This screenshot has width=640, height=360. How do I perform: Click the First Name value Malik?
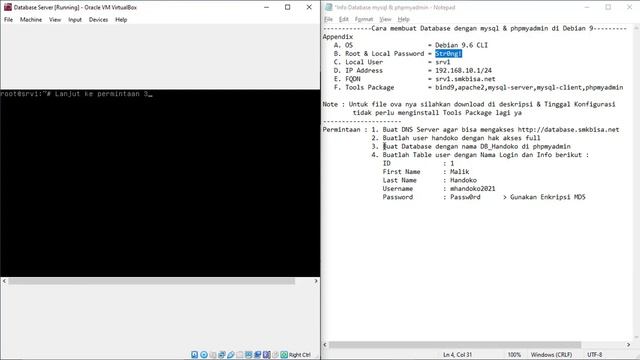pyautogui.click(x=460, y=172)
